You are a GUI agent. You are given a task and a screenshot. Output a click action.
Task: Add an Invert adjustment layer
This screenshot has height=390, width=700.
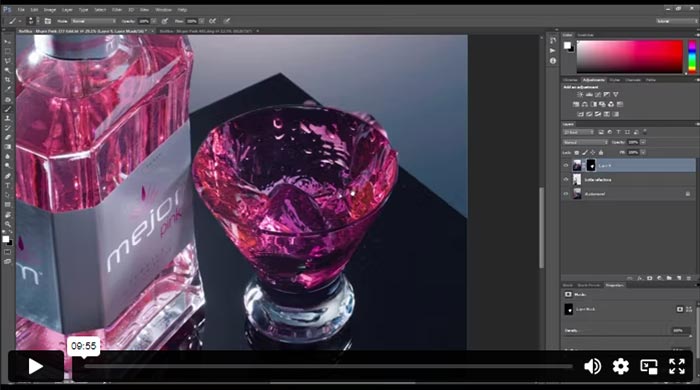(580, 114)
